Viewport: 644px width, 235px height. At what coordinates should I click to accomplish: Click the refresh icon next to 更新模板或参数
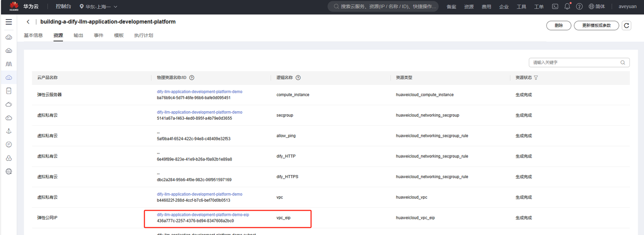[626, 26]
